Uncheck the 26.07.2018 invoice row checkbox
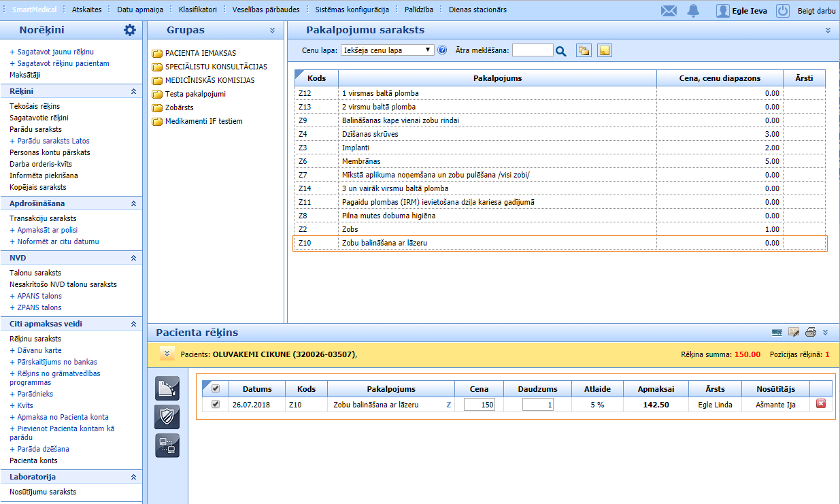The image size is (840, 504). 216,404
